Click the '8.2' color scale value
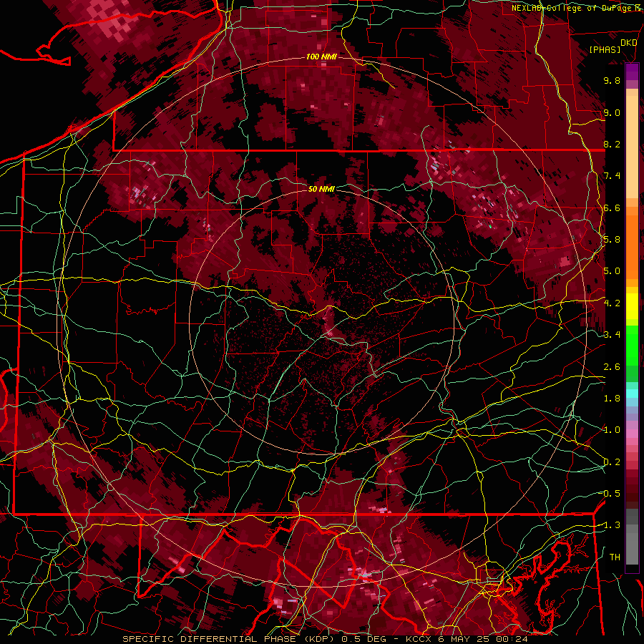 612,144
